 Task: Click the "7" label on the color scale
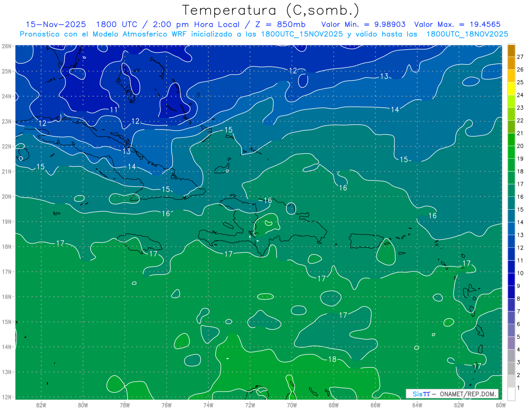click(519, 311)
